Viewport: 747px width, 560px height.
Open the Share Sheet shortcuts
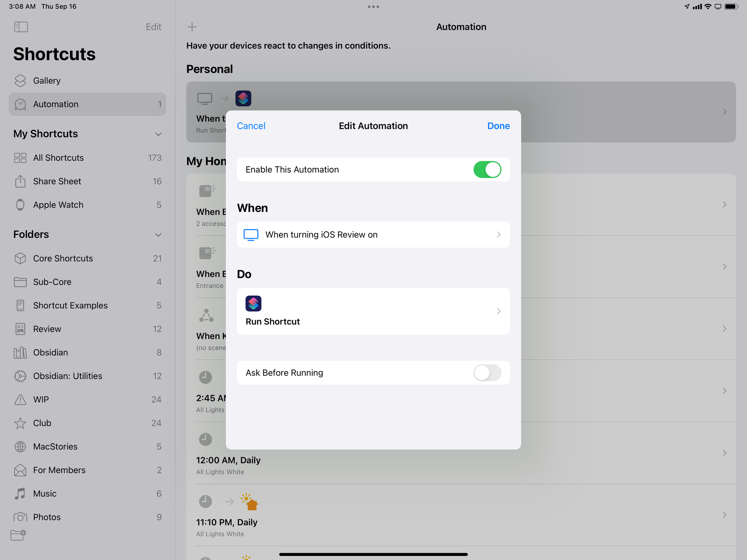tap(88, 181)
